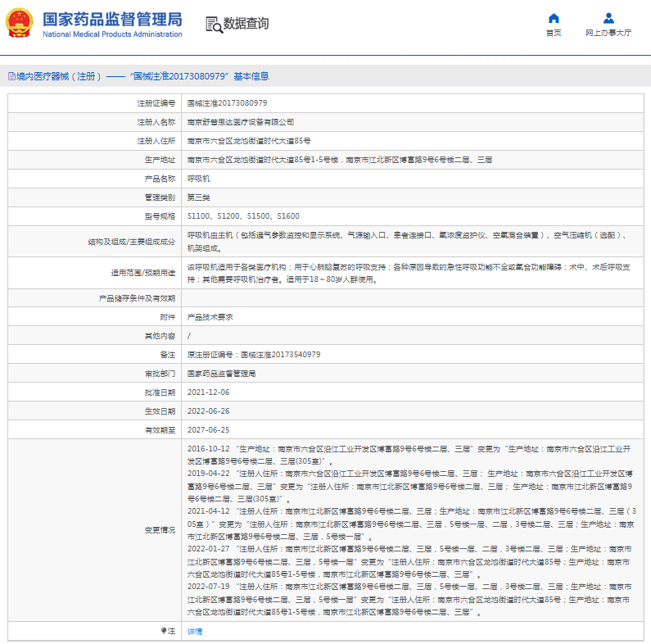651x644 pixels.
Task: Click the 有效期至 row label
Action: (x=160, y=430)
